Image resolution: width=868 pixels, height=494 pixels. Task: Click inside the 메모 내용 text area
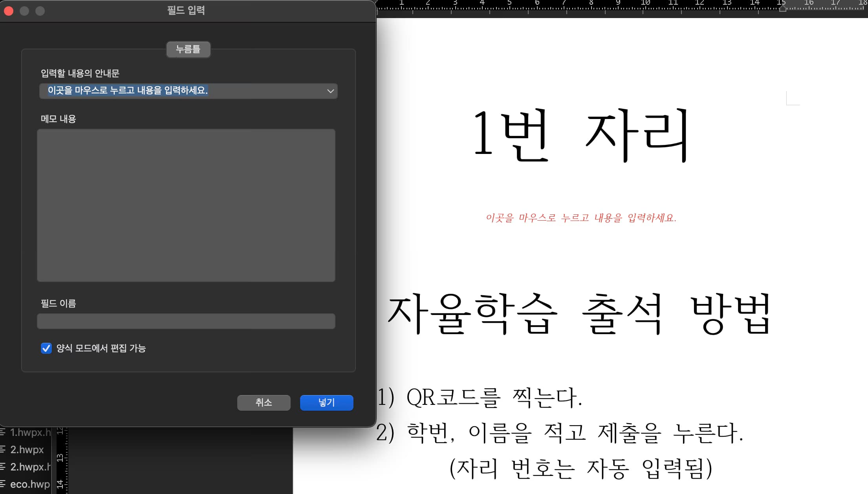[186, 205]
